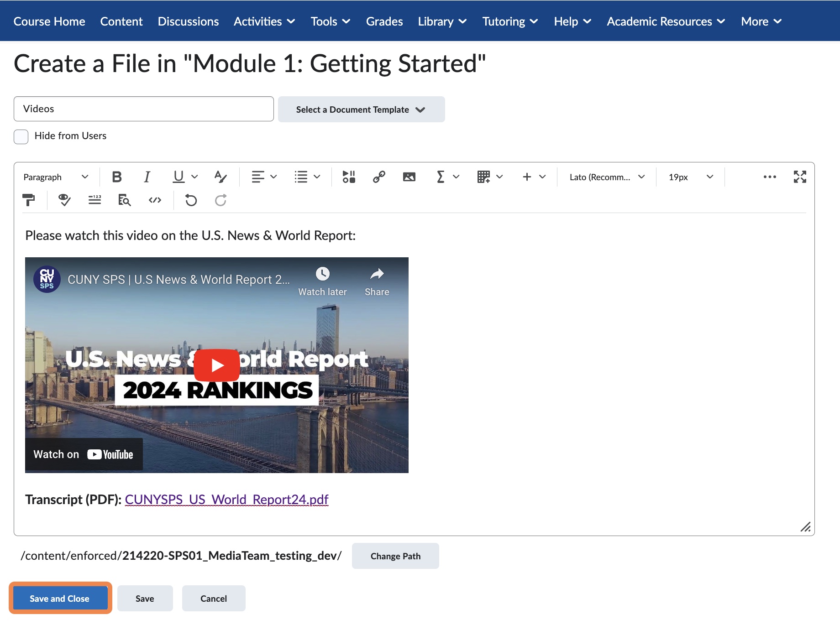Open the Select a Document Template menu

coord(361,109)
